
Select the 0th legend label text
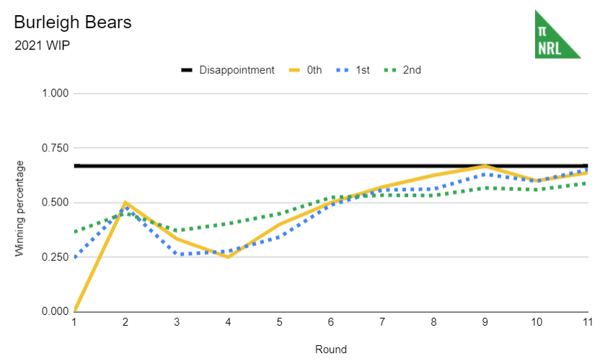click(314, 71)
